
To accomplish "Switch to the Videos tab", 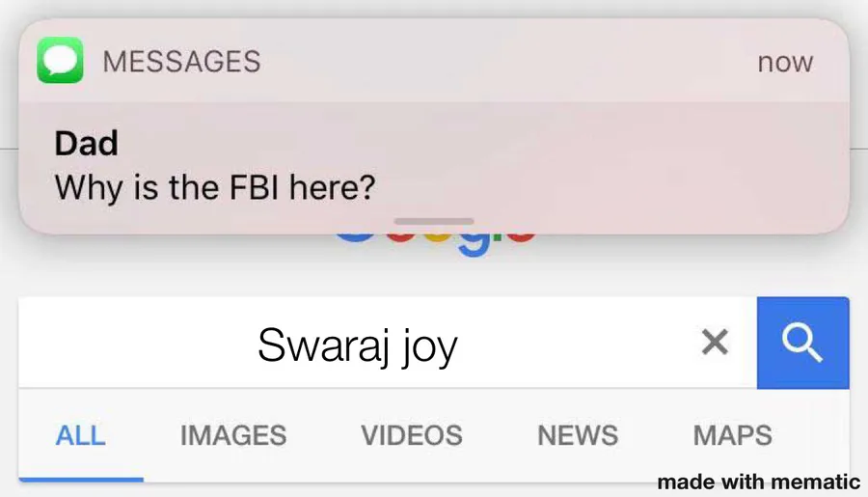I will [x=411, y=435].
